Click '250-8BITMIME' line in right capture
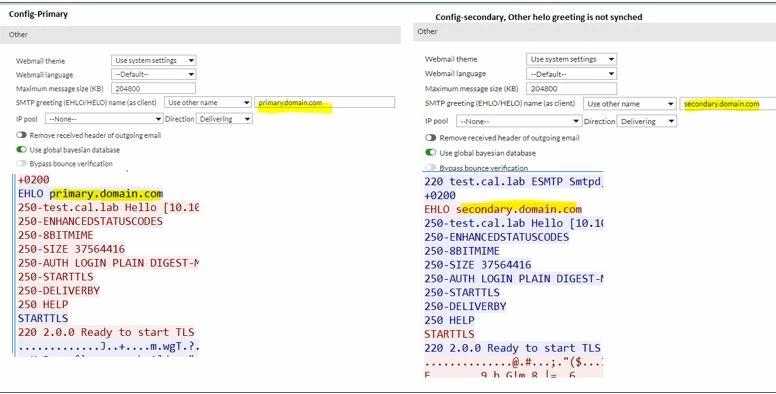This screenshot has height=394, width=776. tap(462, 251)
